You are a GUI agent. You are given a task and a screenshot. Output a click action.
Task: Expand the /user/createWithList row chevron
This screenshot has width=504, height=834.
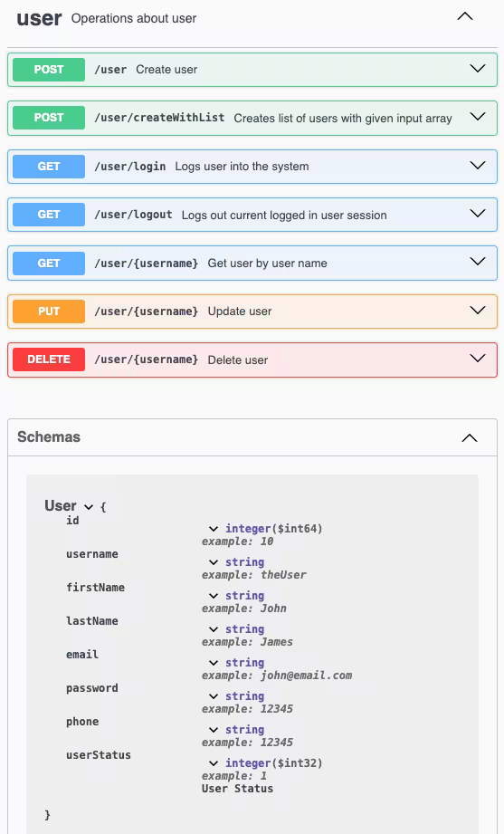tap(478, 117)
